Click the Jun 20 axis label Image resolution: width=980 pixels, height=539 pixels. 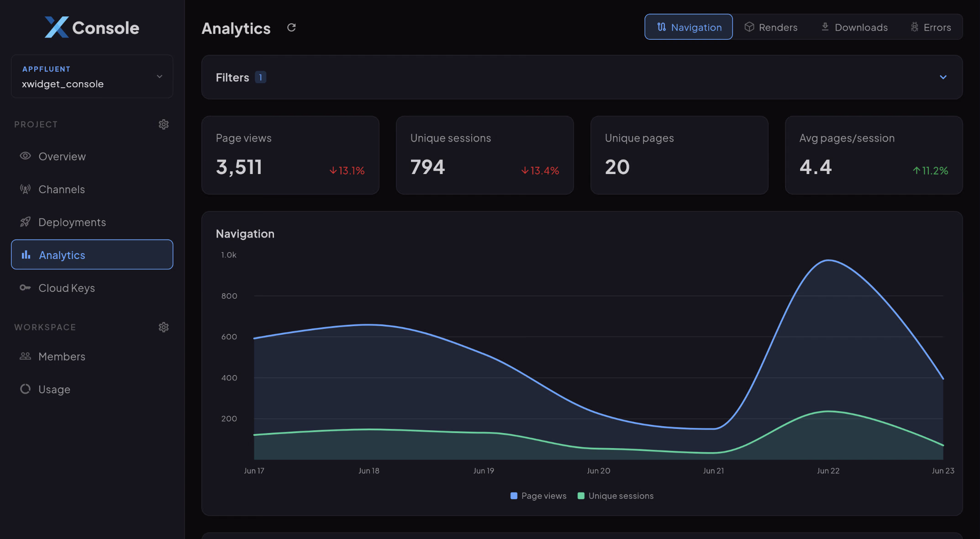pyautogui.click(x=599, y=470)
